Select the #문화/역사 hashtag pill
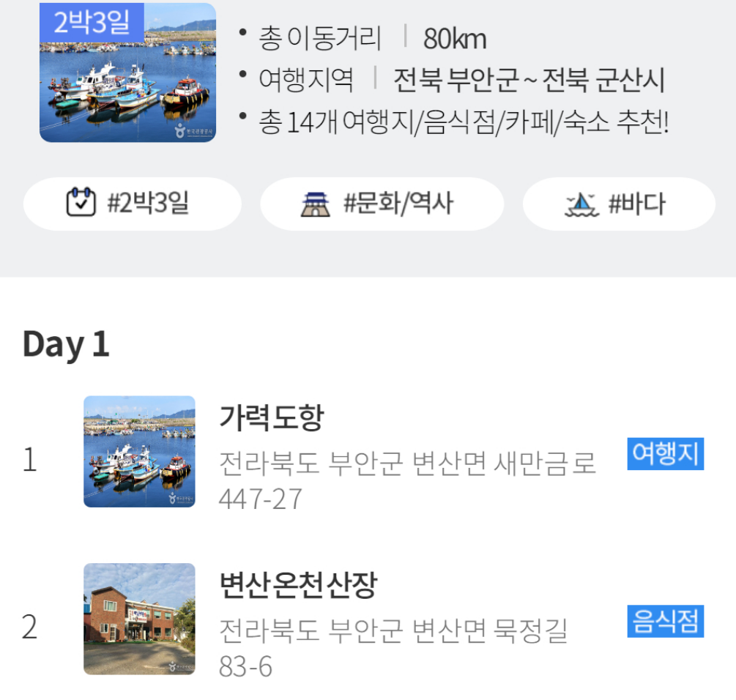736x700 pixels. [382, 204]
